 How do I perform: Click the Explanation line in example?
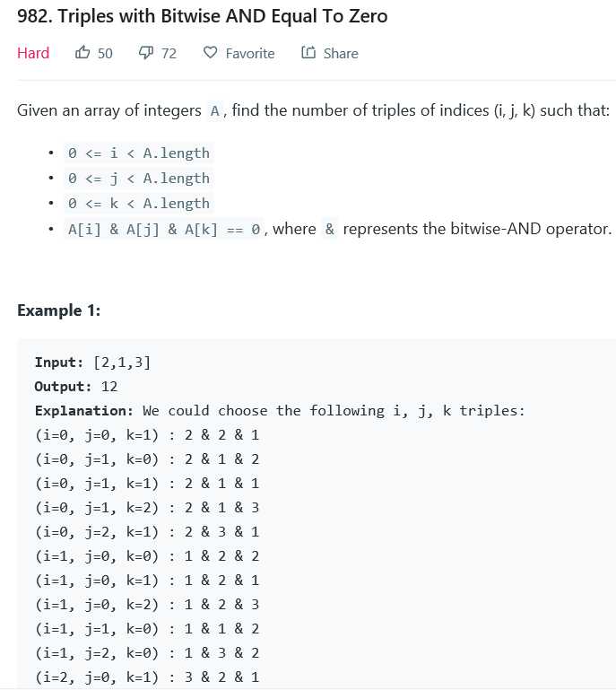279,411
